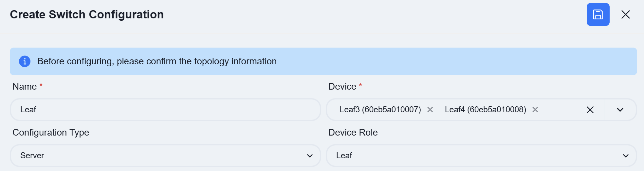644x171 pixels.
Task: Clear all selected devices in the Device field
Action: click(590, 110)
